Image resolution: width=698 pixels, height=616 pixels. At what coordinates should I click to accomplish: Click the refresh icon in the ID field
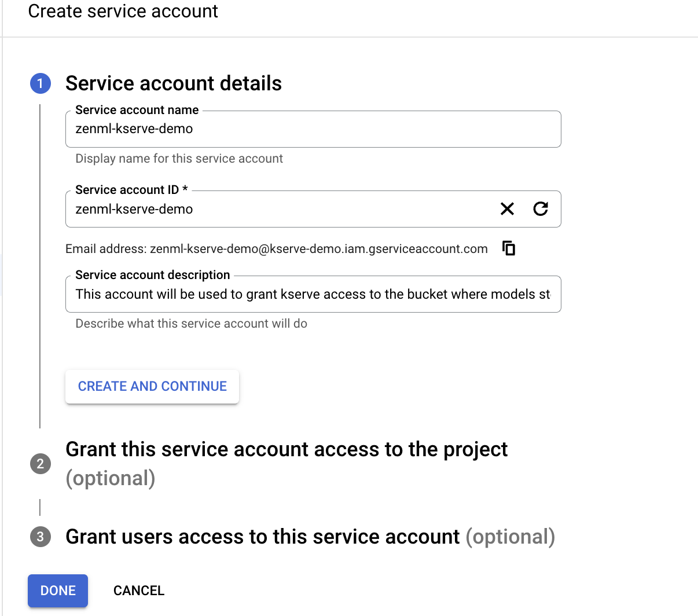pos(541,208)
